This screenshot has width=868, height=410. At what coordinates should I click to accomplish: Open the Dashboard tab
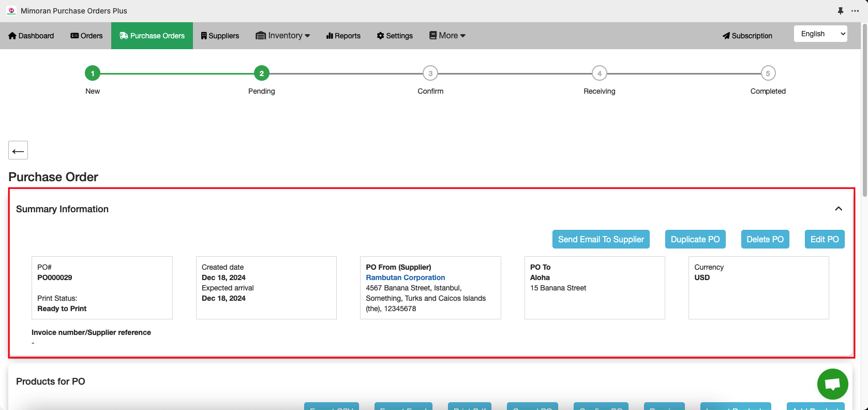point(31,36)
